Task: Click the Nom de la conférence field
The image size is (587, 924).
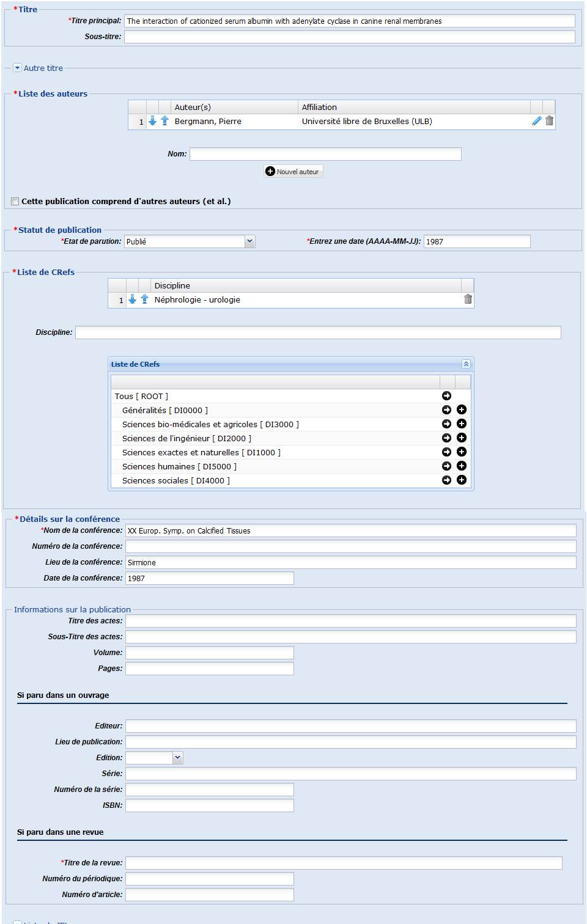Action: tap(351, 530)
